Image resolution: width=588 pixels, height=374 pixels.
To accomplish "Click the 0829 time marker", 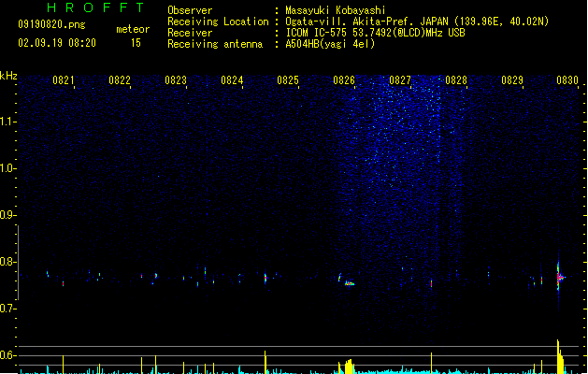I will click(x=512, y=80).
